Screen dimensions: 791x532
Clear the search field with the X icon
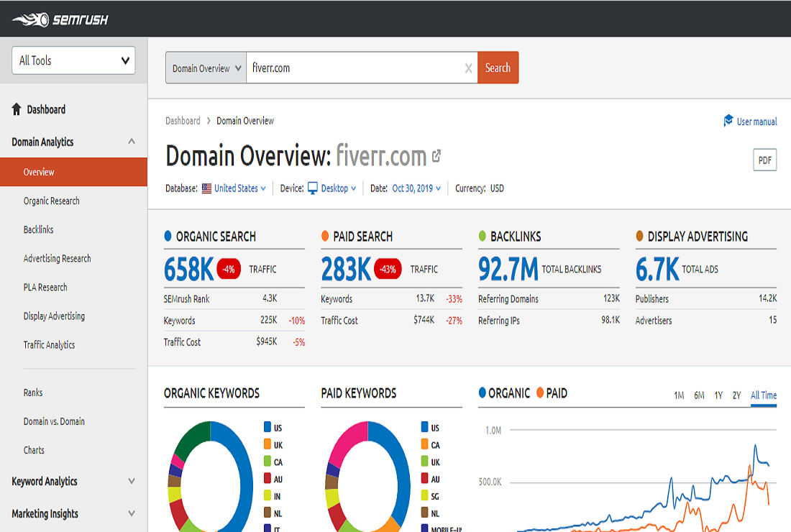click(468, 67)
